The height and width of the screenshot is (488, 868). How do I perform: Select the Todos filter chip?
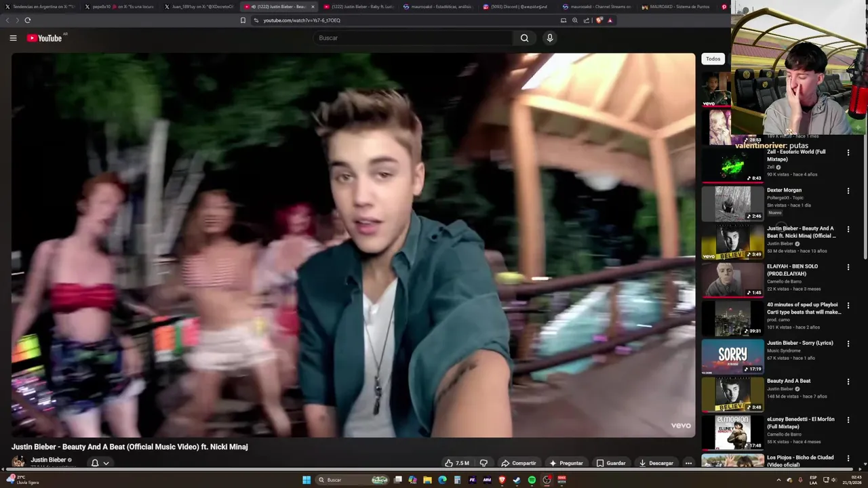pyautogui.click(x=713, y=59)
